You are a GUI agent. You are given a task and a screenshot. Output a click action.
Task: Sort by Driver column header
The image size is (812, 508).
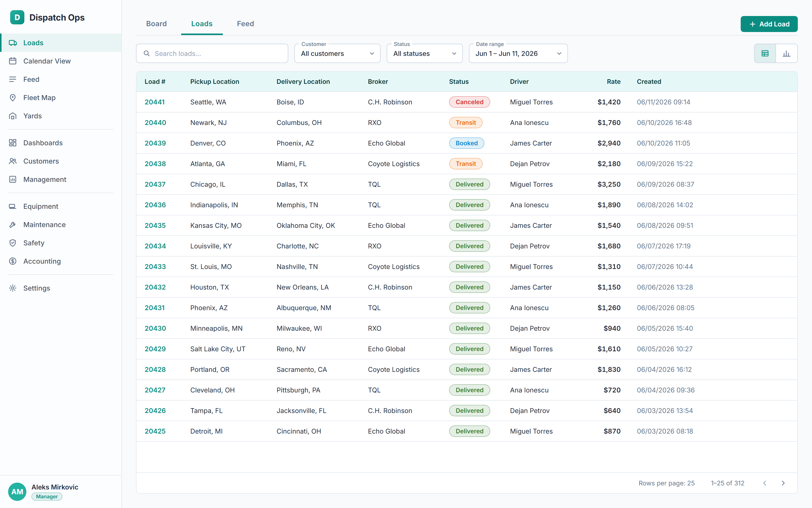pos(519,82)
